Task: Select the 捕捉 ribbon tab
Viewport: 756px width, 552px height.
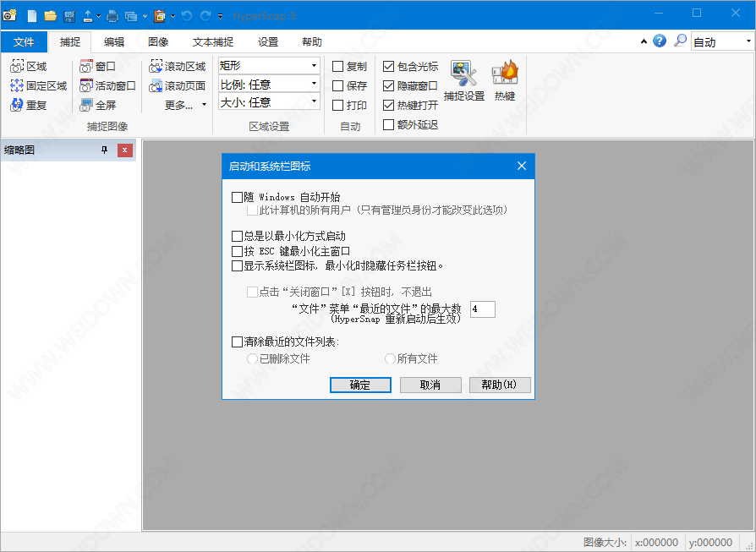Action: click(70, 42)
